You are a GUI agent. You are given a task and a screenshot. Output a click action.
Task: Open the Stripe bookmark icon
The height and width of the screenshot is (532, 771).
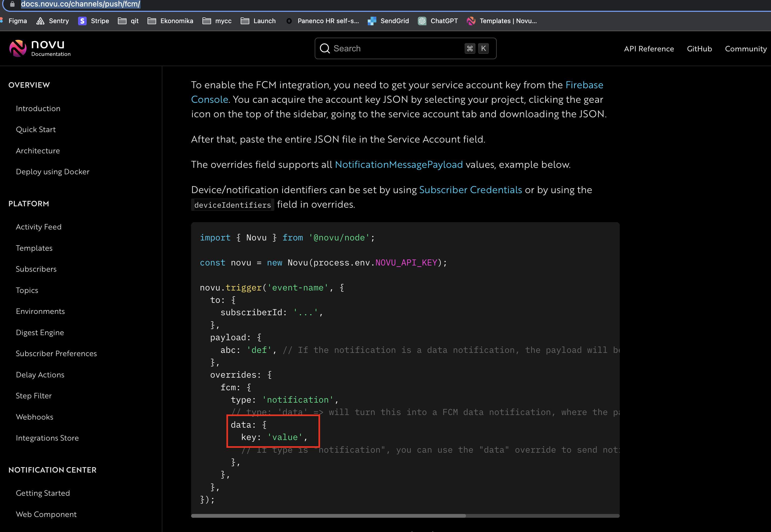pos(82,21)
